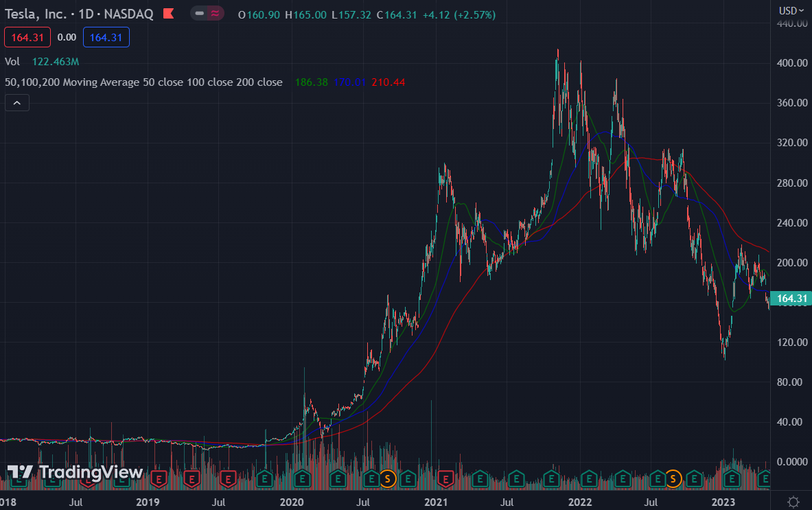Open the orange split marker in 2020
Viewport: 812px width, 510px height.
point(387,479)
